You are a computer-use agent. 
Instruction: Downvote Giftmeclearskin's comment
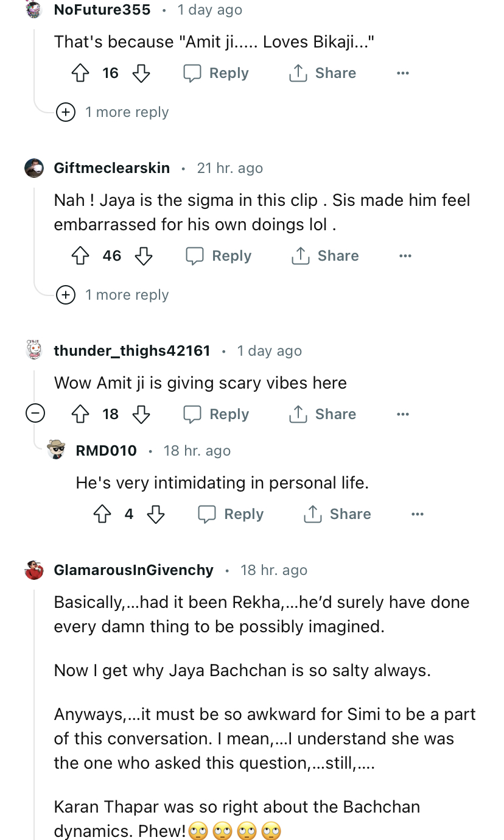tap(144, 256)
